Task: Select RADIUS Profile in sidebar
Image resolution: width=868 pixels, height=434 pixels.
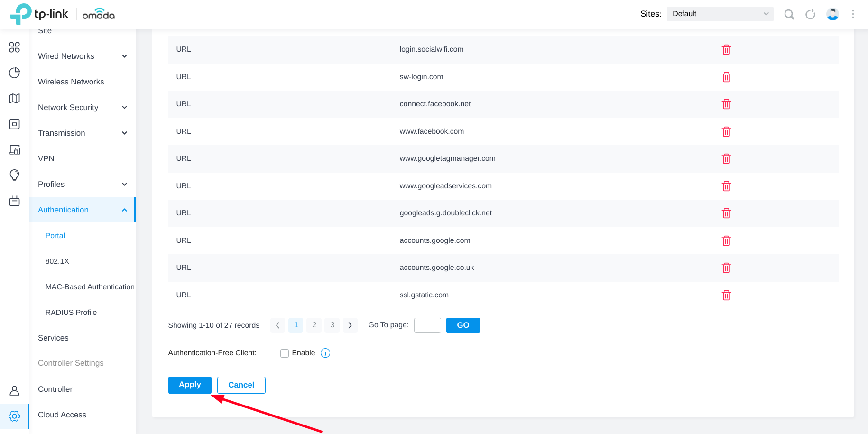Action: 71,312
